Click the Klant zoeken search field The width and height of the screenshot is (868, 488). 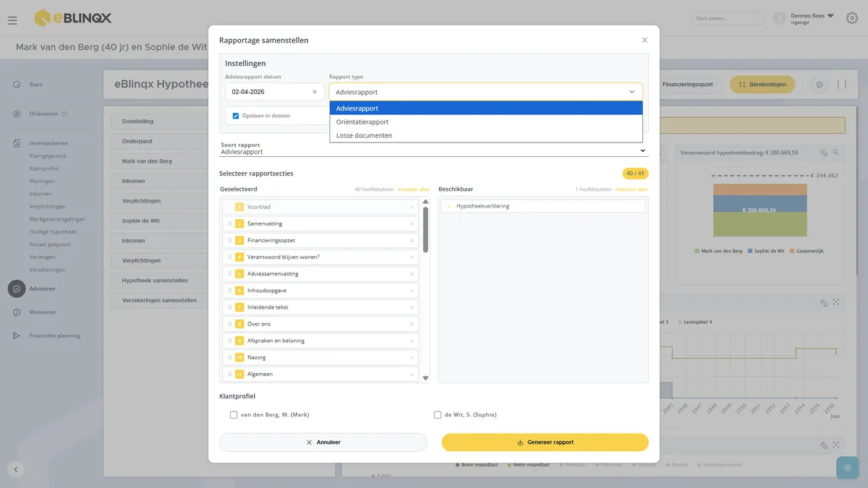[727, 18]
